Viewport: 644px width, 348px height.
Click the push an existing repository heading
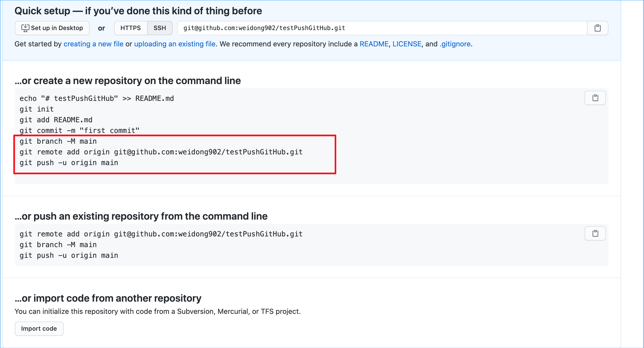(x=141, y=216)
